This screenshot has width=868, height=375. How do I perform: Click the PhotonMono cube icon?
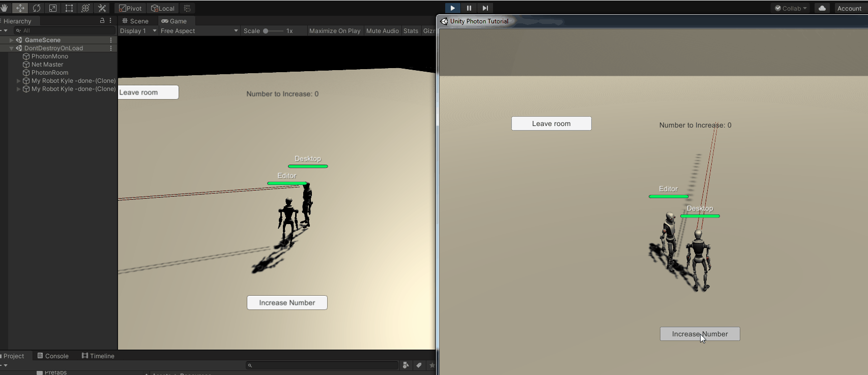click(26, 56)
